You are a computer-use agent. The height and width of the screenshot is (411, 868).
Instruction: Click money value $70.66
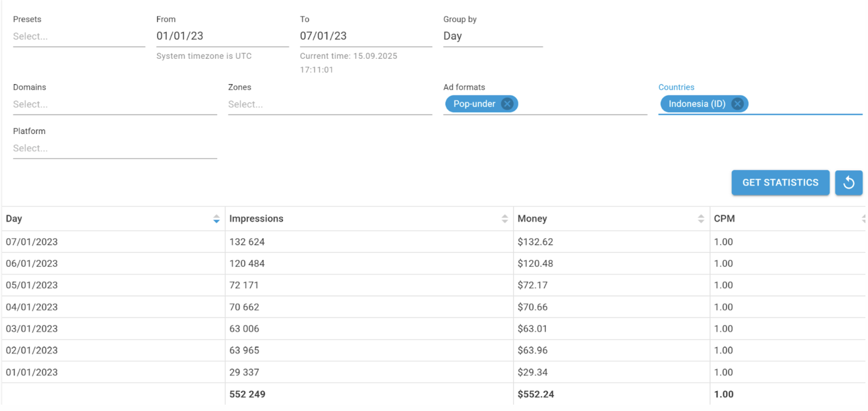pos(533,307)
